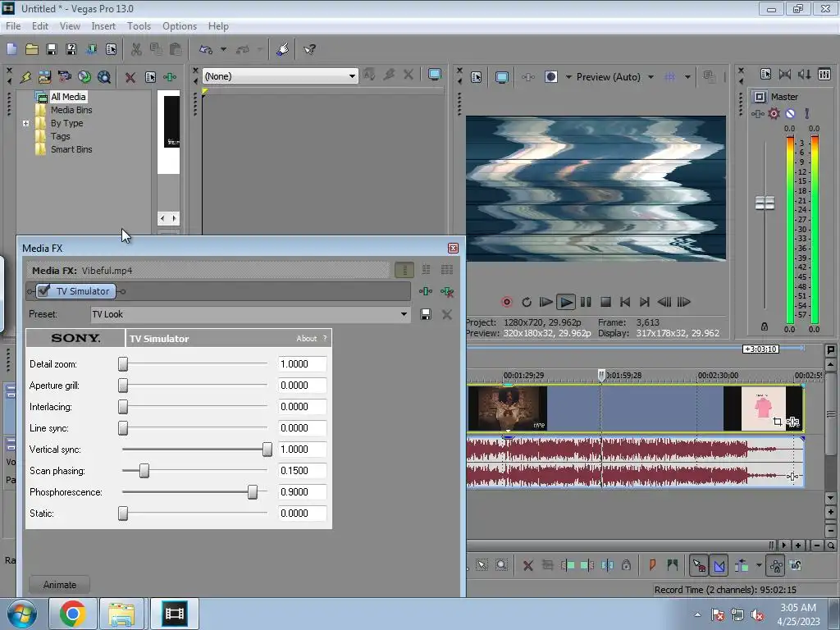
Task: Click the Save As toolbar icon
Action: [x=71, y=49]
